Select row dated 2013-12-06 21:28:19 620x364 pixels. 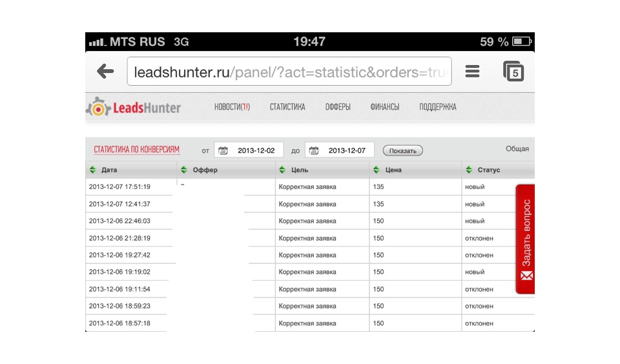coord(310,238)
